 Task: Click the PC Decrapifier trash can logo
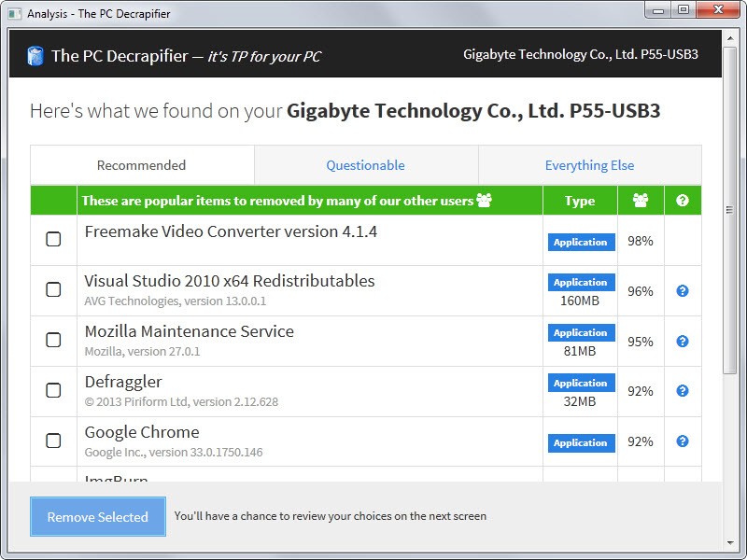(35, 56)
